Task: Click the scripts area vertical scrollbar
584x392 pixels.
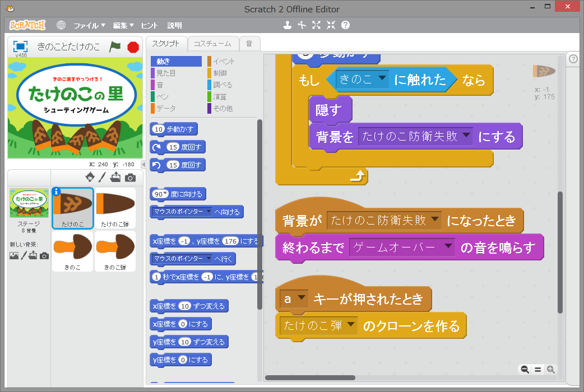Action: pos(560,253)
